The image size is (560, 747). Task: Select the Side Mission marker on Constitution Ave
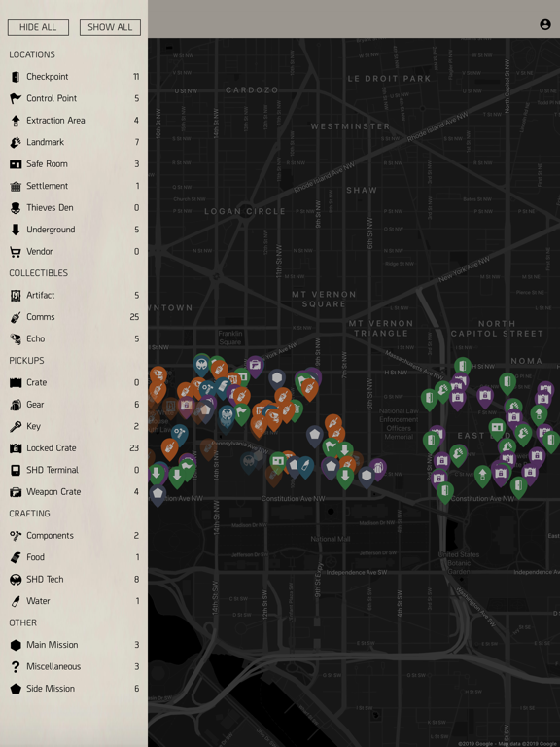coord(157,494)
